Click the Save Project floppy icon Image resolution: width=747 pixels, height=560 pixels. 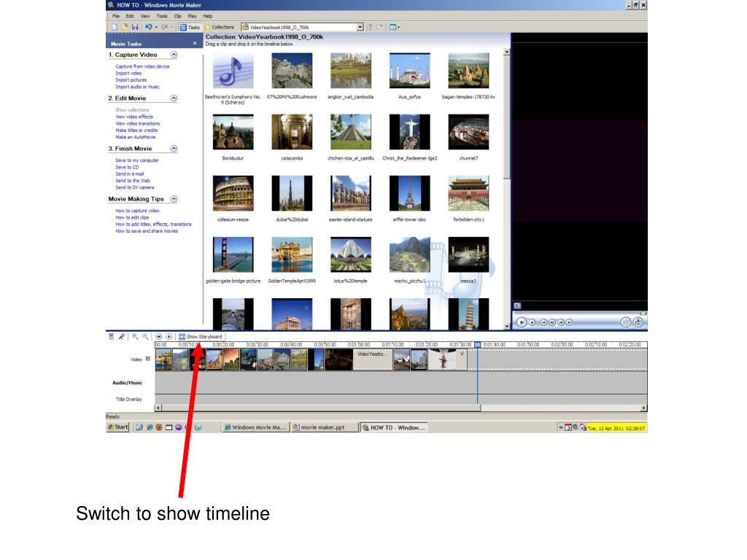(x=135, y=27)
